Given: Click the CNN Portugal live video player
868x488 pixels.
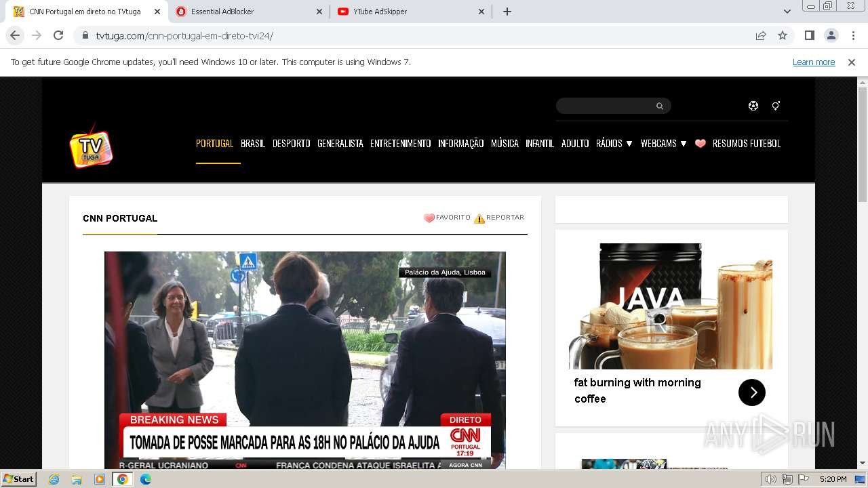Looking at the screenshot, I should pyautogui.click(x=305, y=361).
